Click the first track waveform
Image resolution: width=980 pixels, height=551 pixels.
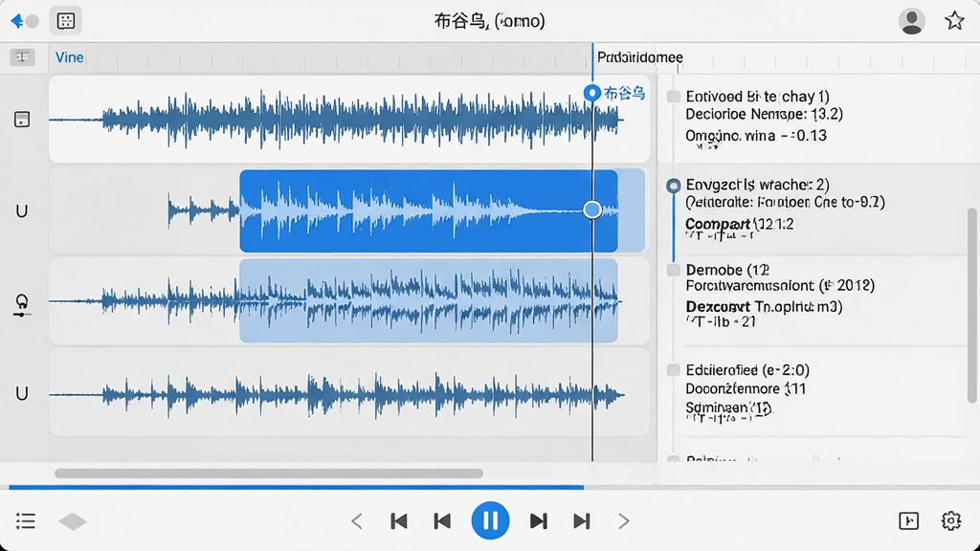point(338,120)
